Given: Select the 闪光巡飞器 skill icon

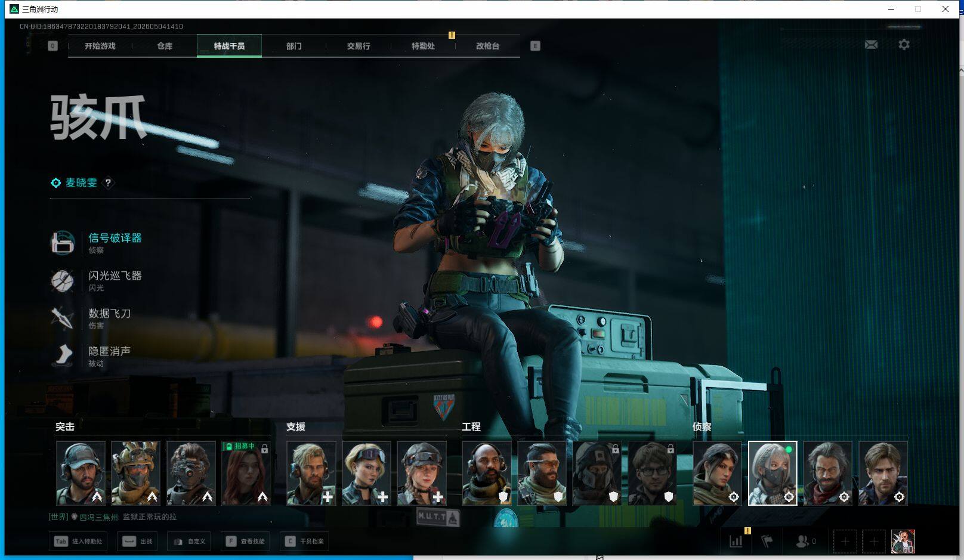Looking at the screenshot, I should (63, 280).
